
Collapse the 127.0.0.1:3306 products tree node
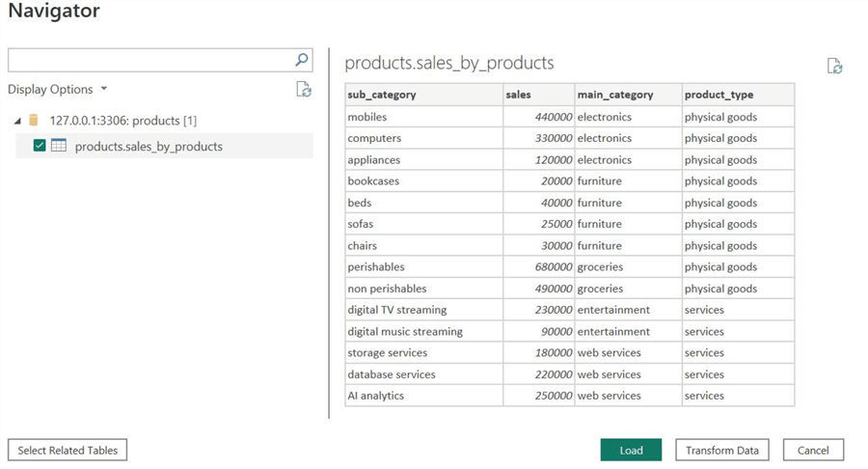point(17,122)
